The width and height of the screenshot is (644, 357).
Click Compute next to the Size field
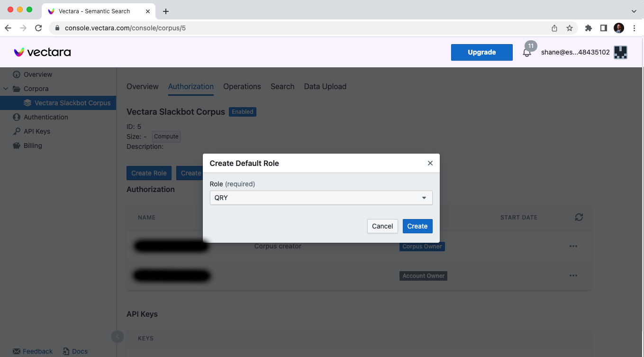coord(166,136)
